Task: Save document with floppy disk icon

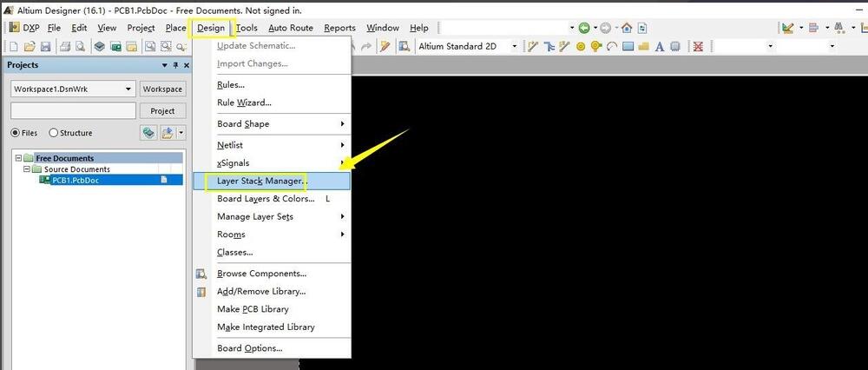Action: coord(46,47)
